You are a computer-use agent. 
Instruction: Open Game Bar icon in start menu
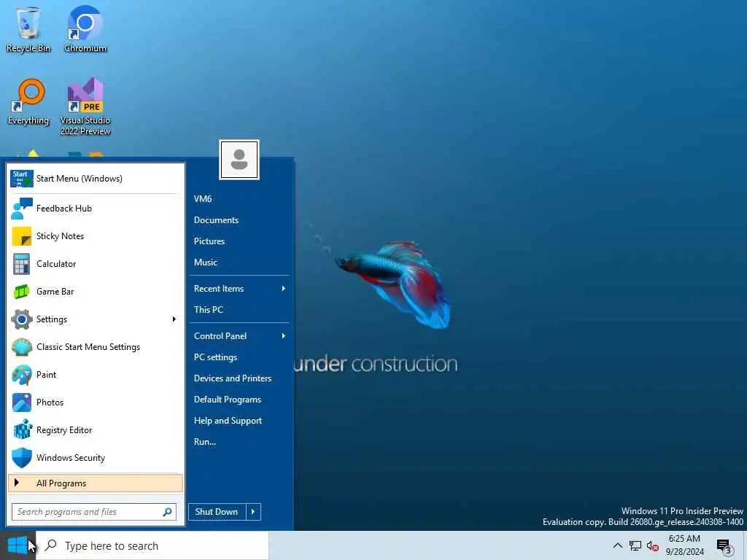21,292
